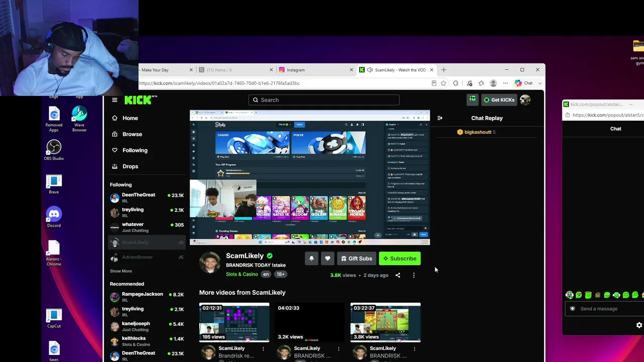644x362 pixels.
Task: Open the Slots & Casino category link
Action: 242,275
